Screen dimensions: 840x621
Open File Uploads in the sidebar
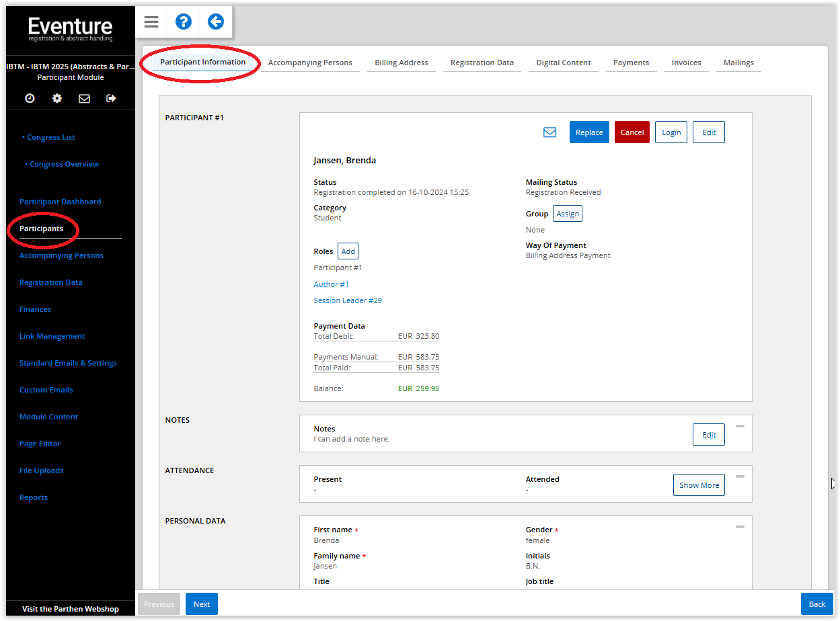coord(42,470)
